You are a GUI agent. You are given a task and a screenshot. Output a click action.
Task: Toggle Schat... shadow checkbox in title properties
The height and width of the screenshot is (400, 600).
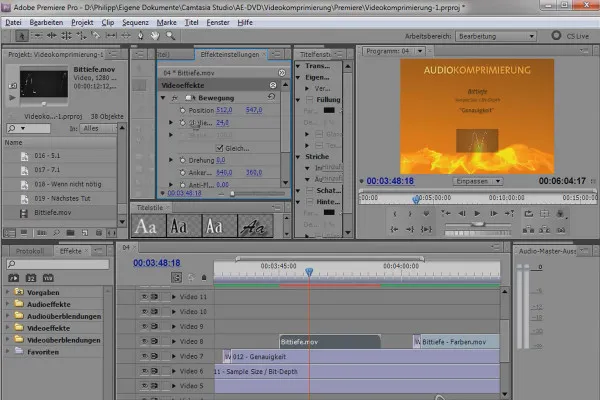point(310,190)
